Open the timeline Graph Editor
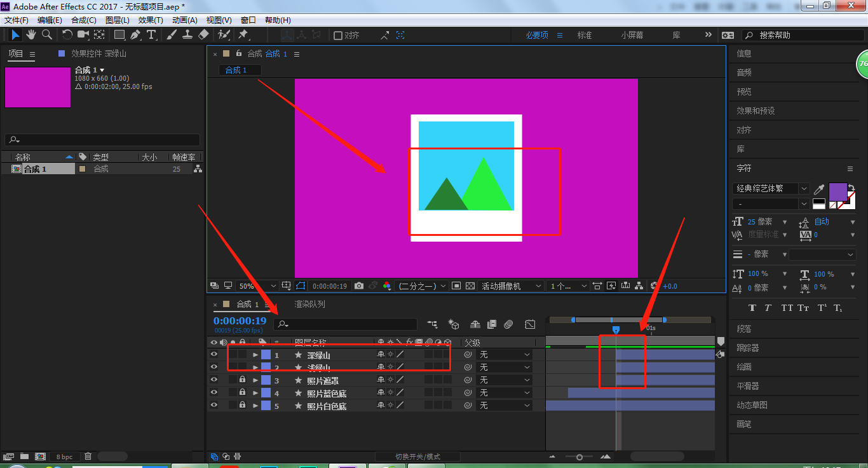Viewport: 868px width, 468px height. click(x=530, y=324)
